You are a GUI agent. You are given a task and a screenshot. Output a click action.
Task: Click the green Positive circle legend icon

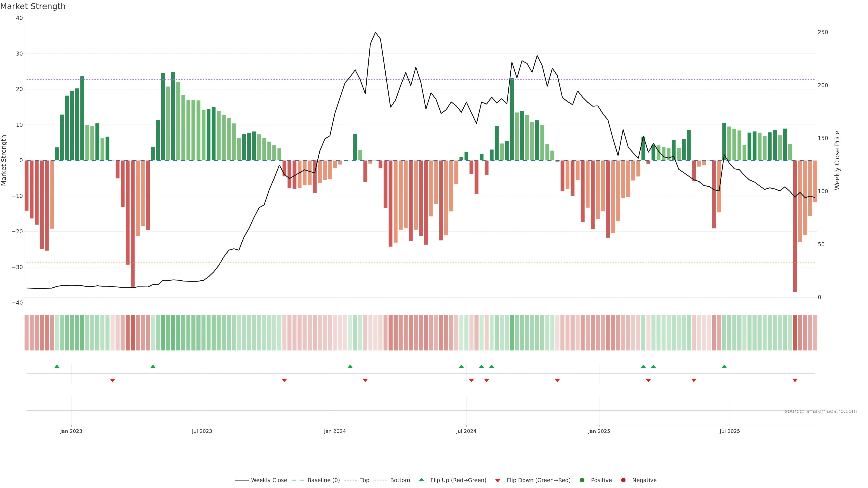tap(582, 480)
